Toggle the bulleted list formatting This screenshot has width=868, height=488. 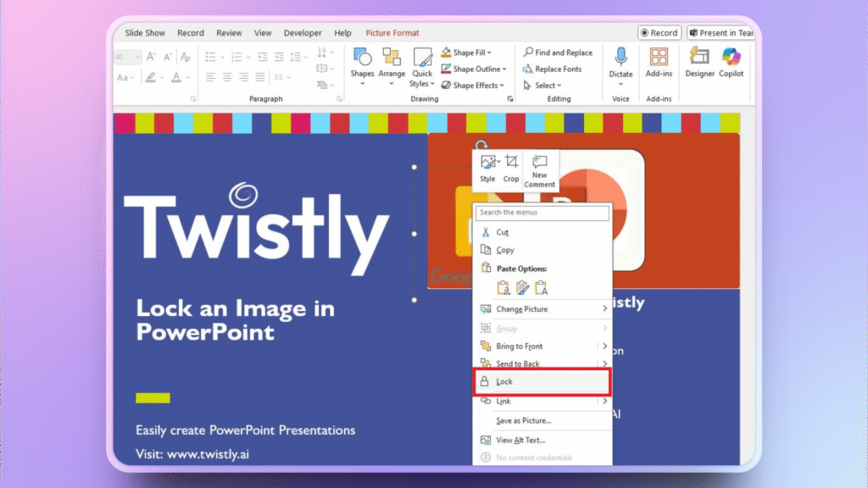coord(210,56)
